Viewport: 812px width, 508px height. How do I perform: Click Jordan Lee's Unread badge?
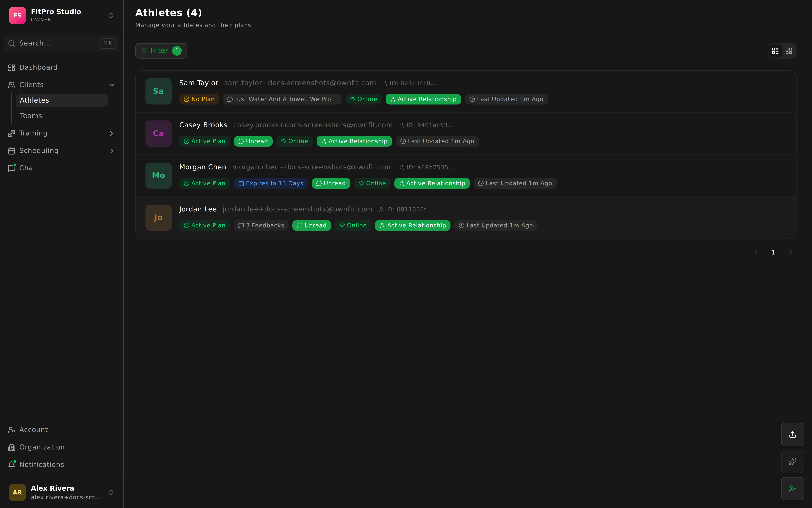pos(312,225)
